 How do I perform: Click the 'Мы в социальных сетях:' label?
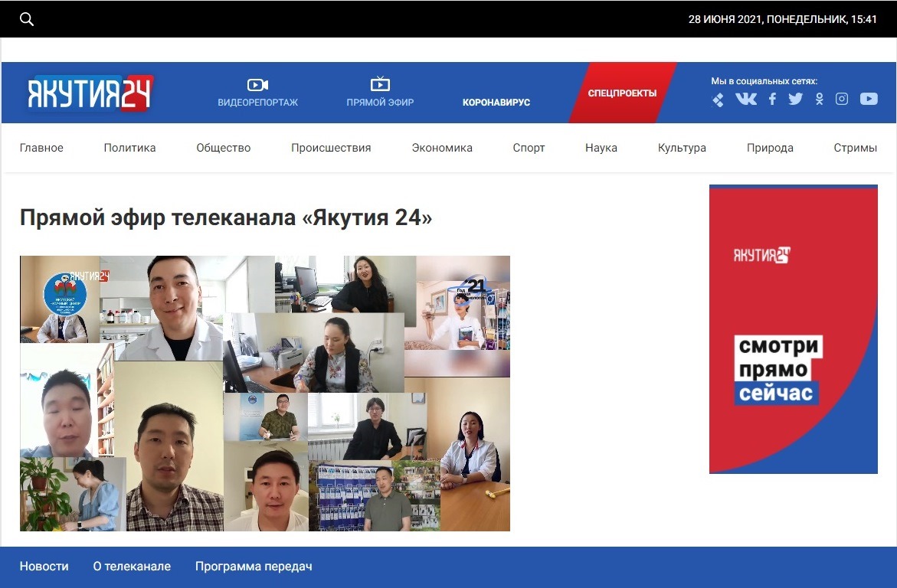pyautogui.click(x=764, y=81)
